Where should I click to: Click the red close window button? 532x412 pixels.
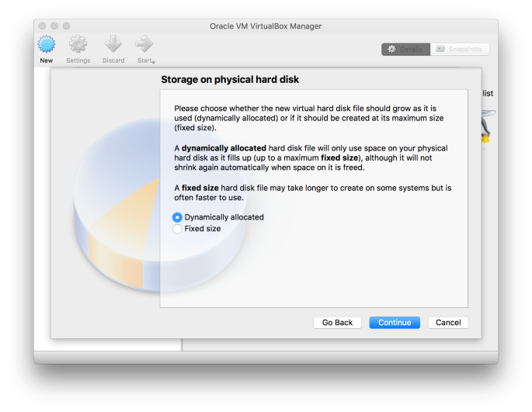(x=42, y=26)
